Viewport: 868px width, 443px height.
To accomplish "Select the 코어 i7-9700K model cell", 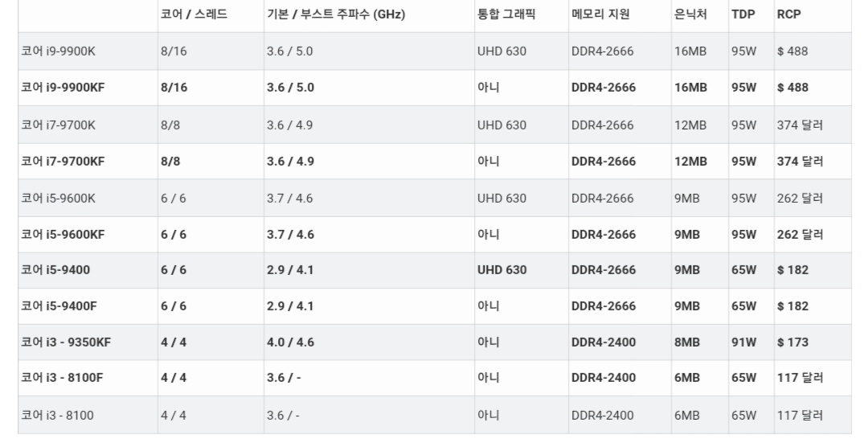I will click(58, 125).
